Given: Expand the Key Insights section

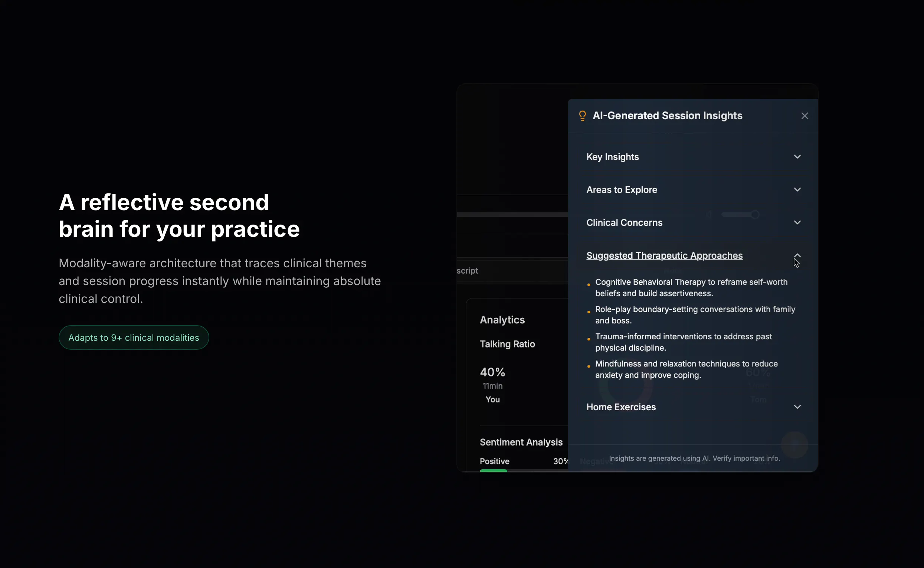Looking at the screenshot, I should 797,157.
